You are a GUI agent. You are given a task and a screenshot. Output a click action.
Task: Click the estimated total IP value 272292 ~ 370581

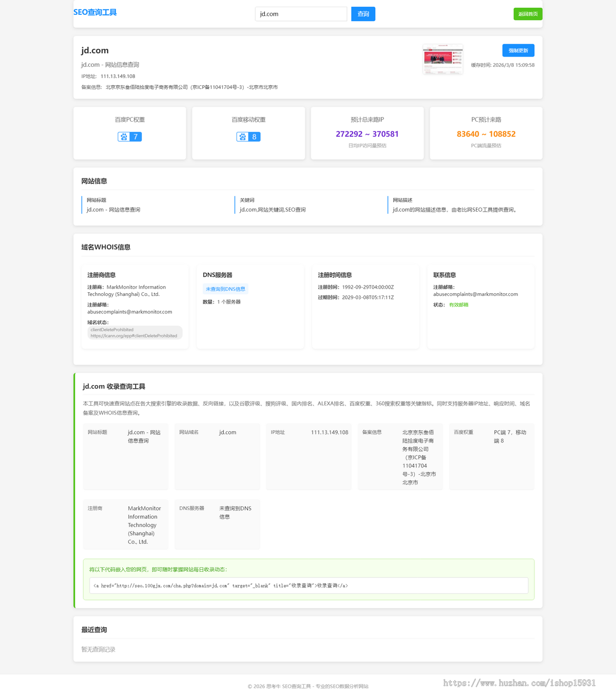point(367,134)
